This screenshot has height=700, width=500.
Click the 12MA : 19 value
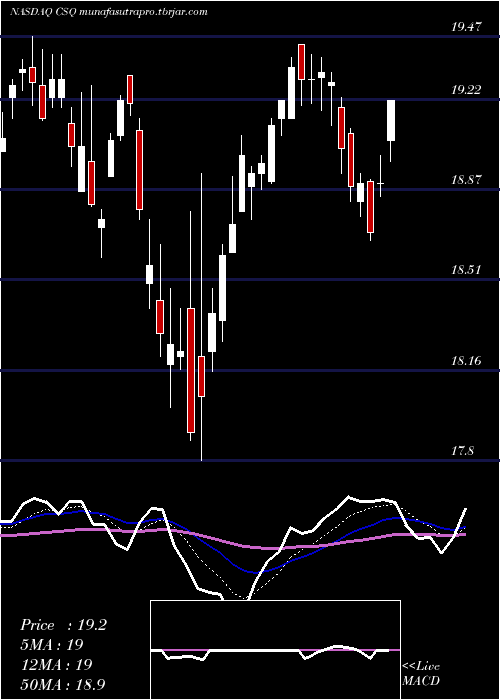coord(56,664)
